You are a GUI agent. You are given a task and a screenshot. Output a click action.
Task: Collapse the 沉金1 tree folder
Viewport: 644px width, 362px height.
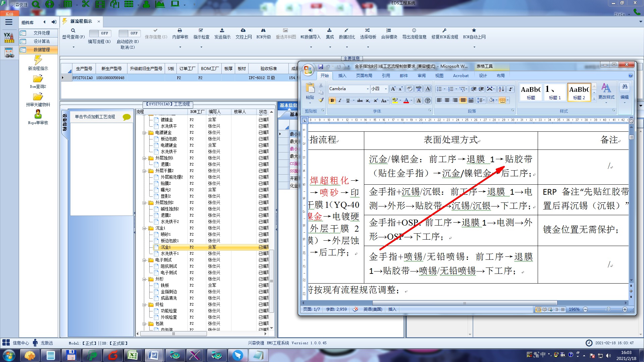click(145, 228)
